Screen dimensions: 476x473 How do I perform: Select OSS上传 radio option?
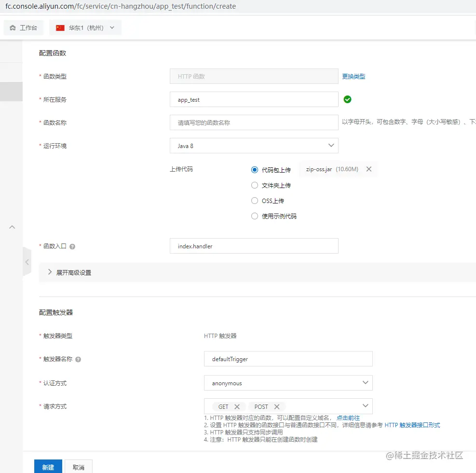[254, 201]
